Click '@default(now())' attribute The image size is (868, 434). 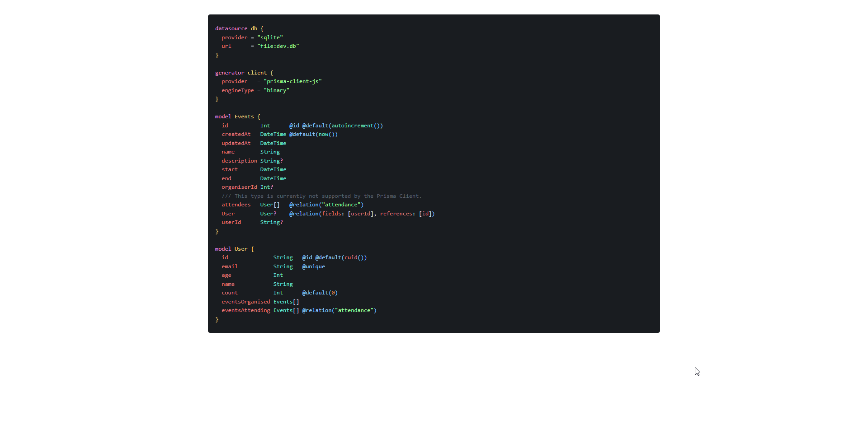[x=314, y=134]
